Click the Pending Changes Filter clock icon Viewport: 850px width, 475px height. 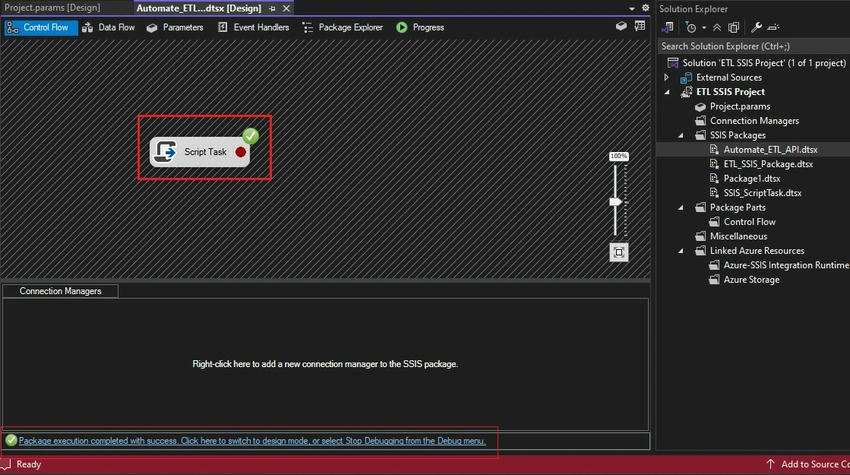[x=691, y=27]
